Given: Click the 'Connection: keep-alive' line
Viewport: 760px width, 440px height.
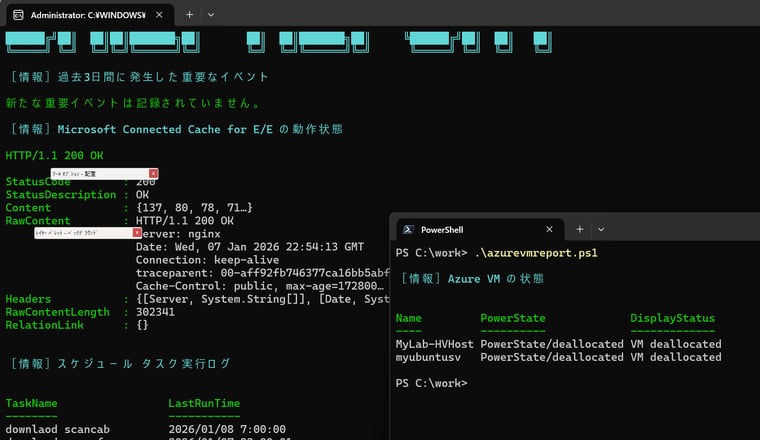Looking at the screenshot, I should (207, 260).
